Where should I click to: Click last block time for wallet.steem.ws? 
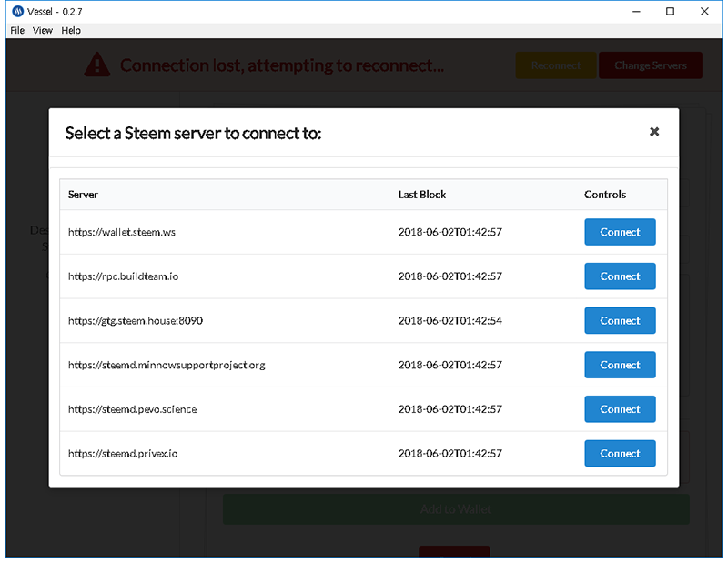pyautogui.click(x=450, y=232)
